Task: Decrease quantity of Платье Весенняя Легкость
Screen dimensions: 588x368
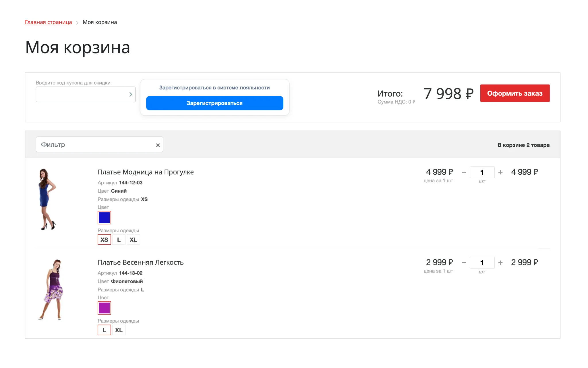Action: coord(464,262)
